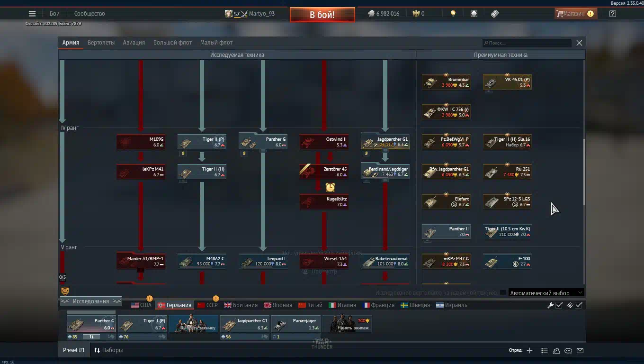Close the research tree window
Screen dimensions: 644x364
[x=579, y=43]
